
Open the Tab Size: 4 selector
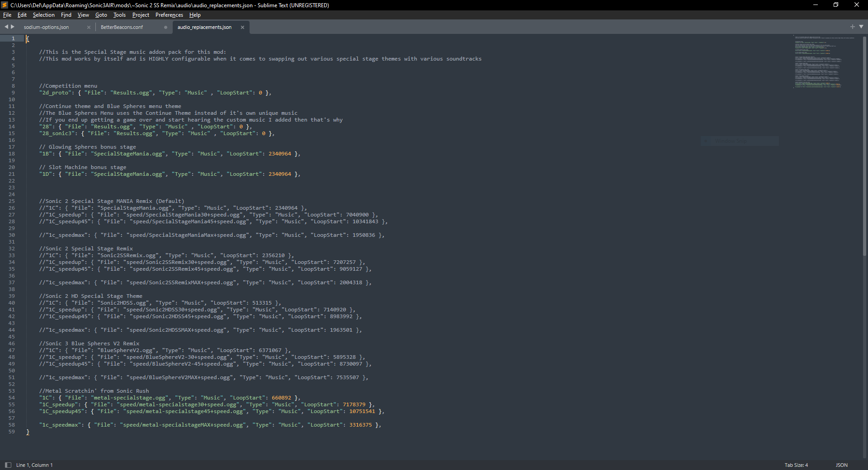796,465
